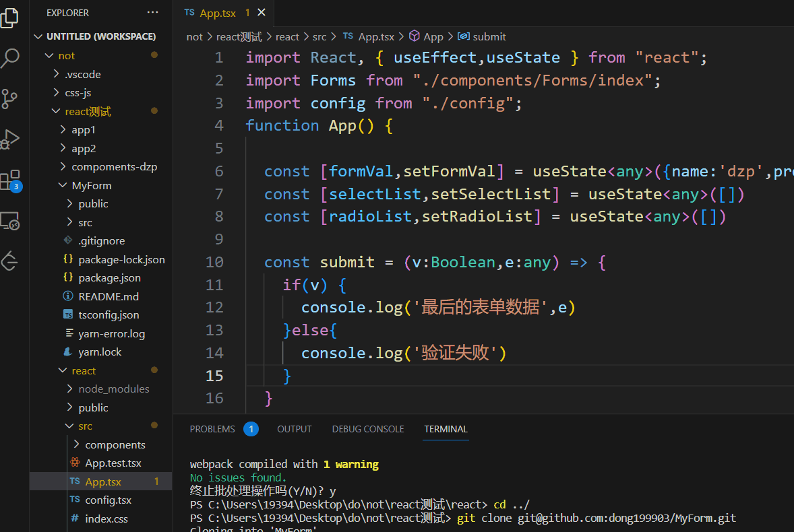Click the TS file icon on App.tsx tab
Screen dimensions: 794x532
(189, 13)
